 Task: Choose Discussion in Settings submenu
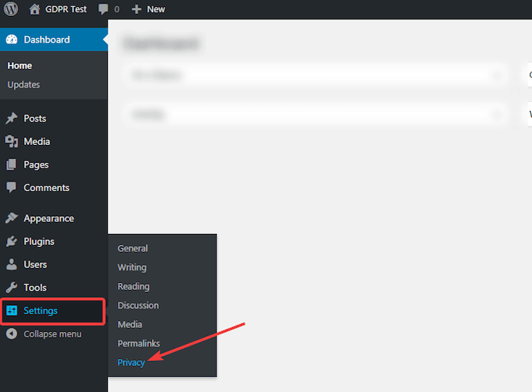[138, 305]
